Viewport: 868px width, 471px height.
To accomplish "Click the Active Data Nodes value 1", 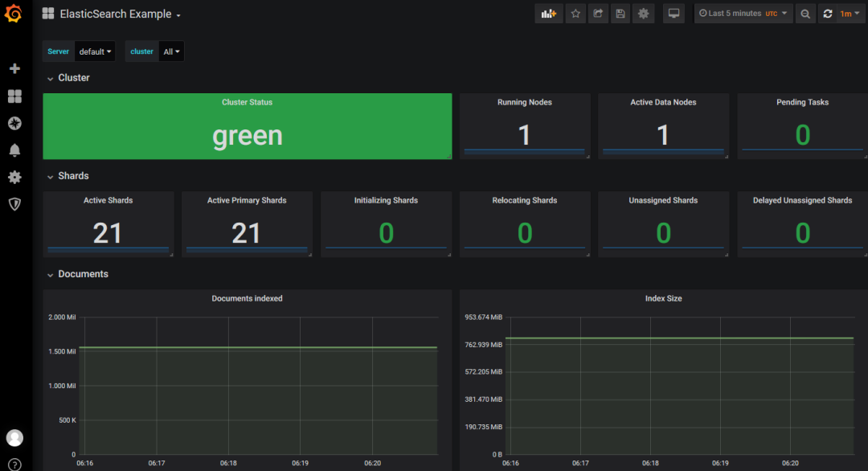I will click(663, 135).
